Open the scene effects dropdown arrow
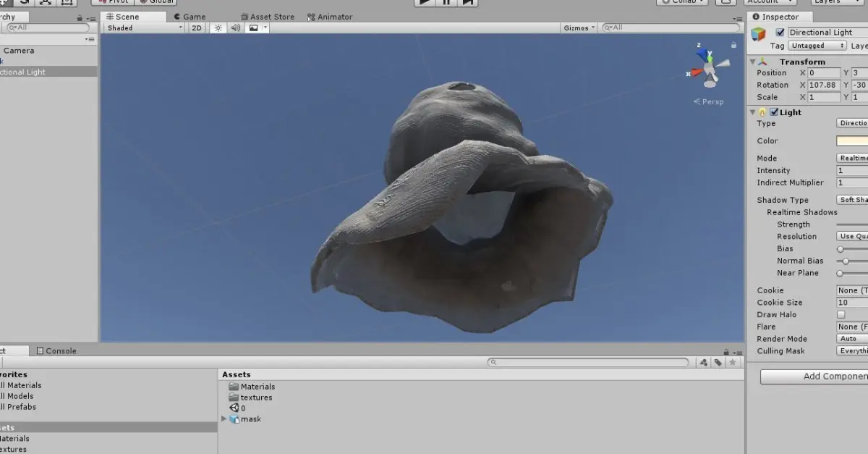868x454 pixels. (x=265, y=28)
